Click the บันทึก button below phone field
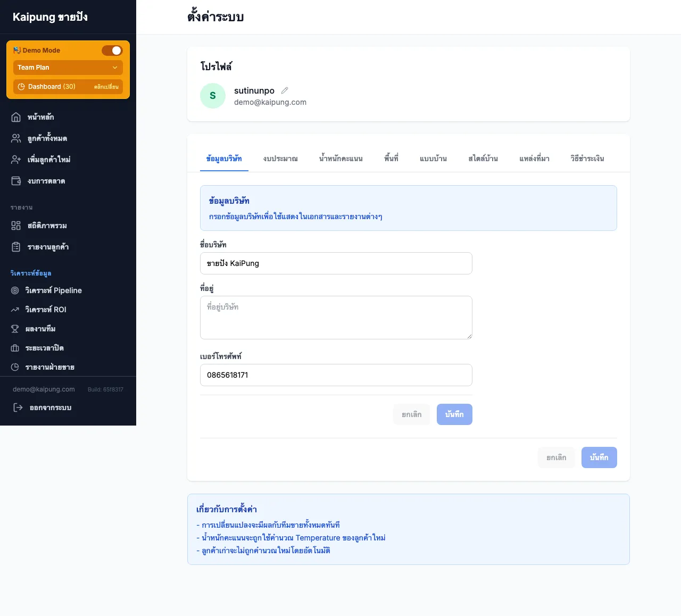681x616 pixels. pos(454,414)
